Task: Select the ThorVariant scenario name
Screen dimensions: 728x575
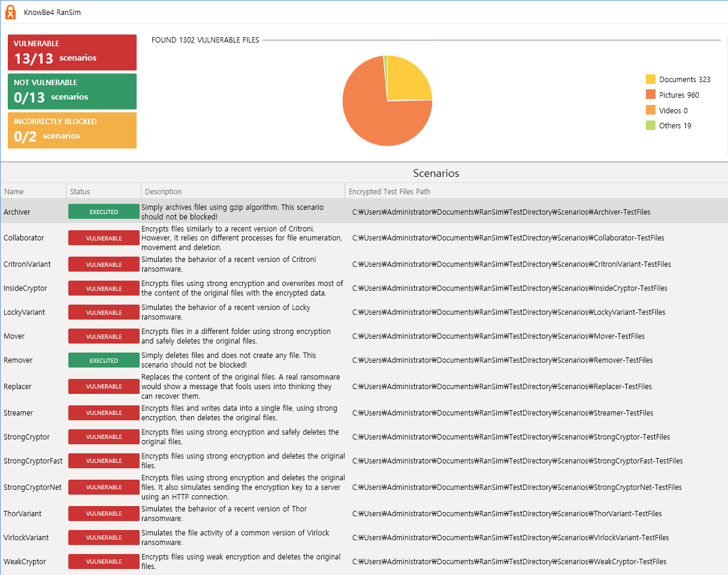Action: (x=23, y=513)
